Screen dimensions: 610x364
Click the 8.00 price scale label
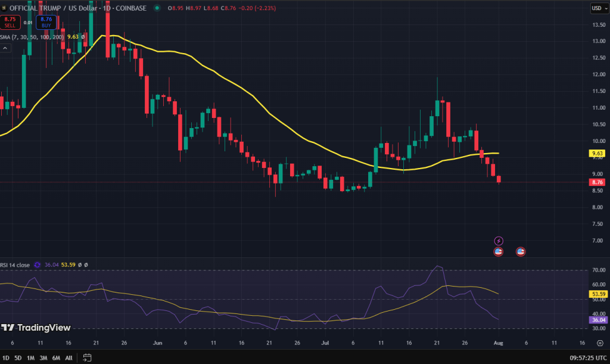[597, 207]
